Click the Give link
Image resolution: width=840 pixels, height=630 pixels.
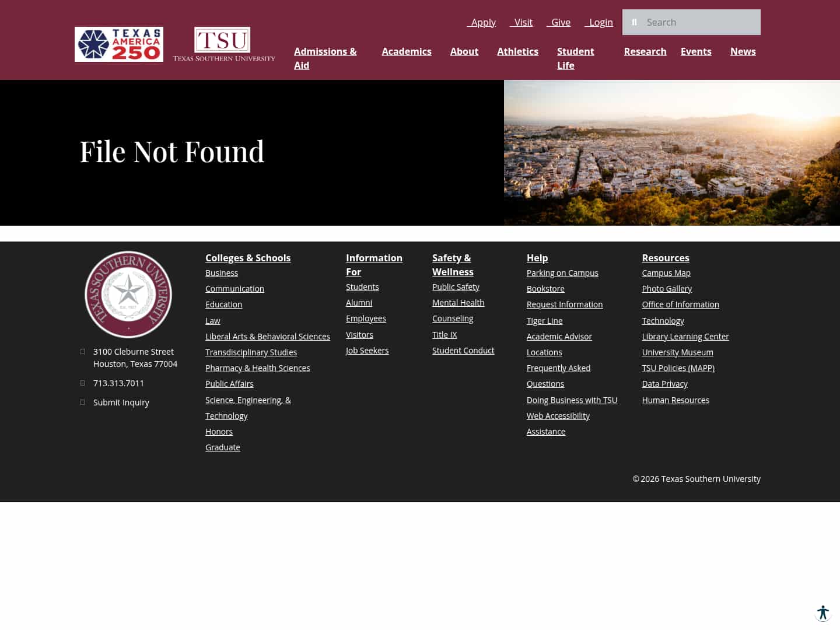click(558, 22)
